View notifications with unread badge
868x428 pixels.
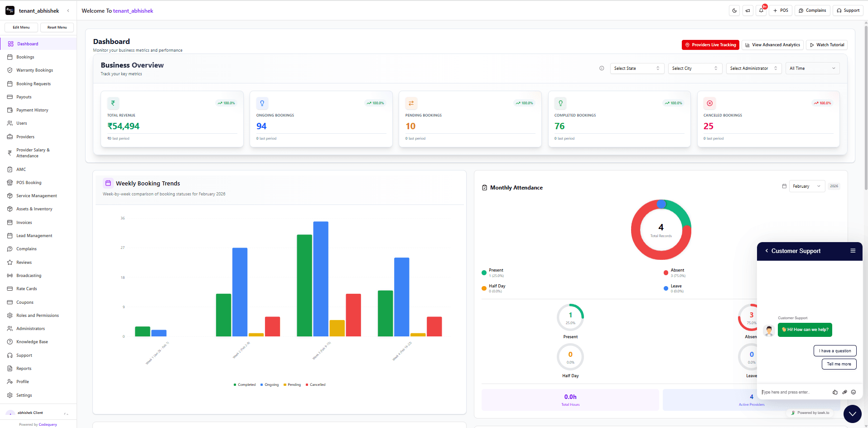761,10
